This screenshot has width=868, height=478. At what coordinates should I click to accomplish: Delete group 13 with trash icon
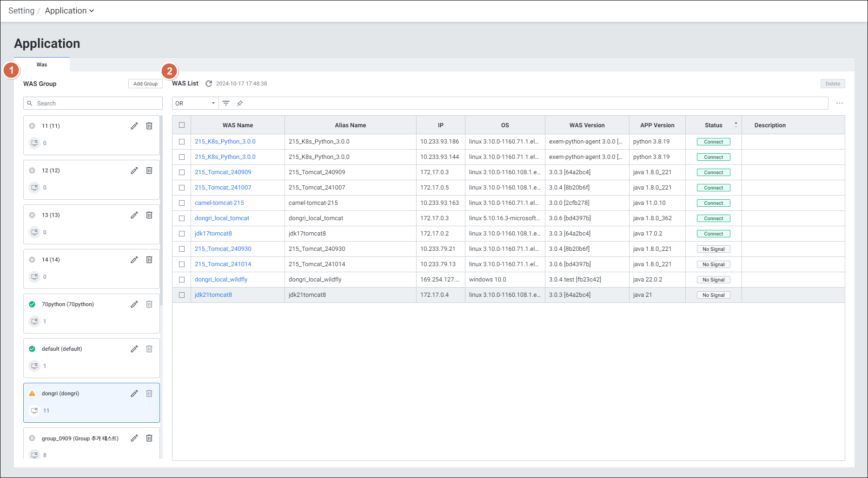tap(149, 215)
